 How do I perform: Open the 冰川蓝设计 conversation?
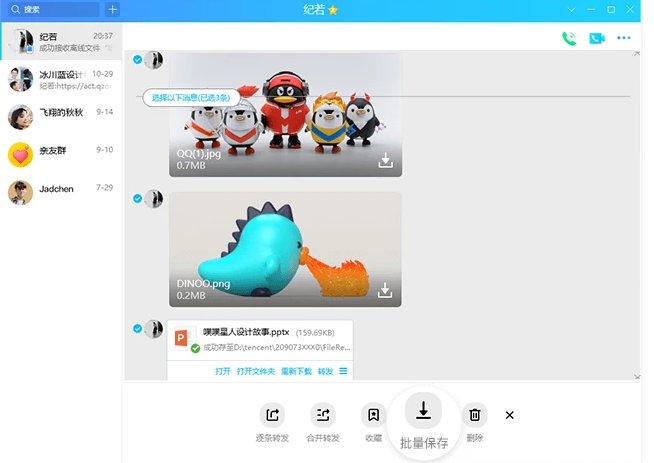60,79
